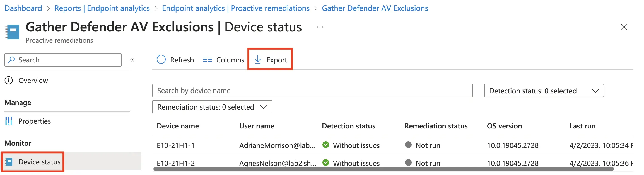Sort by Device name column header
644x175 pixels.
[178, 126]
